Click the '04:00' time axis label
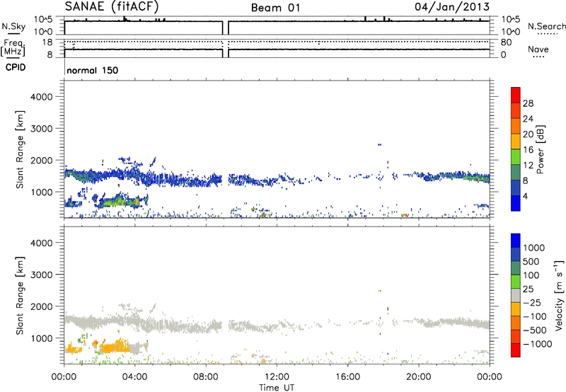This screenshot has height=392, width=566. [x=135, y=377]
